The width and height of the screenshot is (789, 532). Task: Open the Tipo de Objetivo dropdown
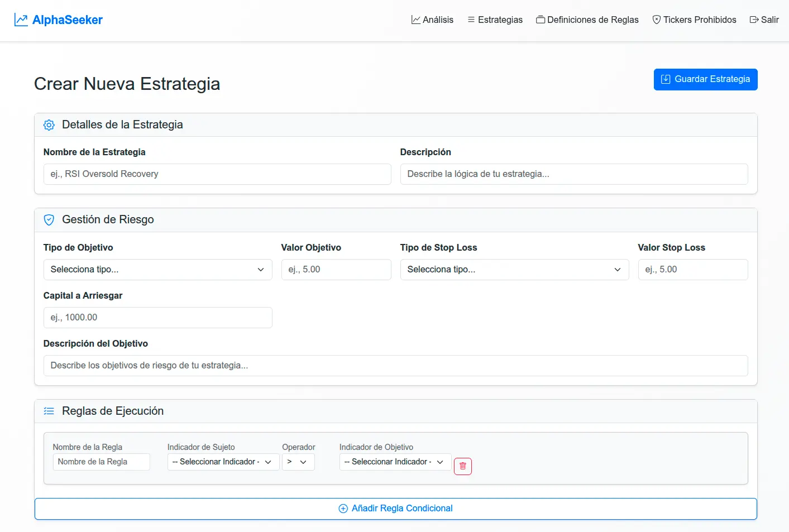[x=158, y=270]
